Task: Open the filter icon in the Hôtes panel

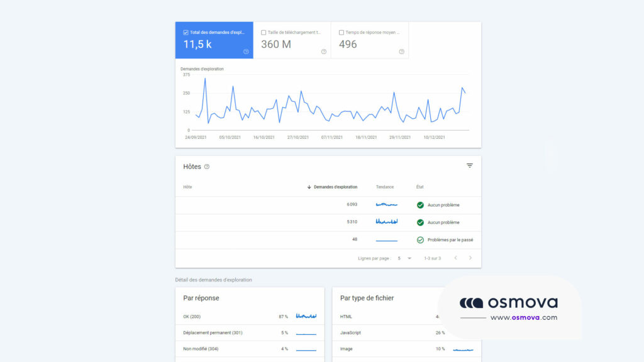Action: [x=470, y=165]
